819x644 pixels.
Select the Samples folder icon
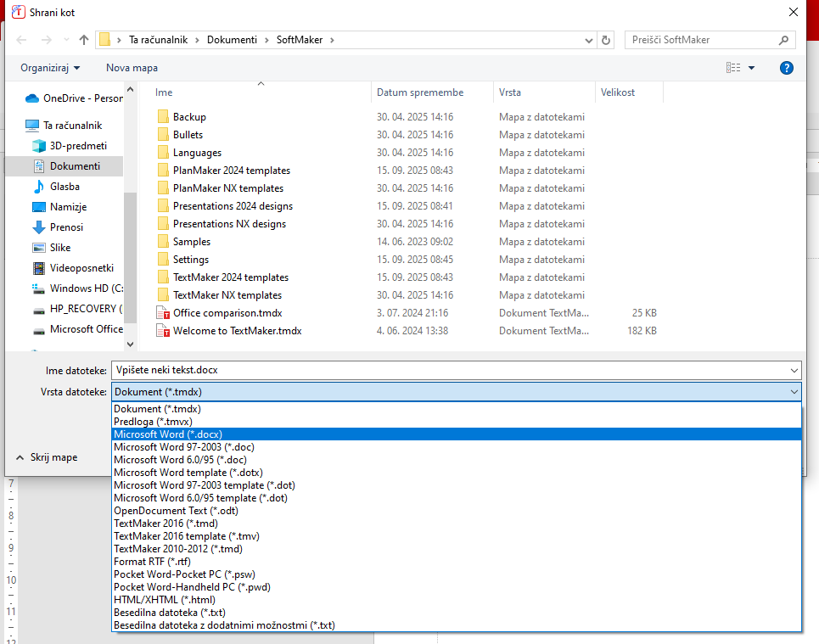pos(163,241)
